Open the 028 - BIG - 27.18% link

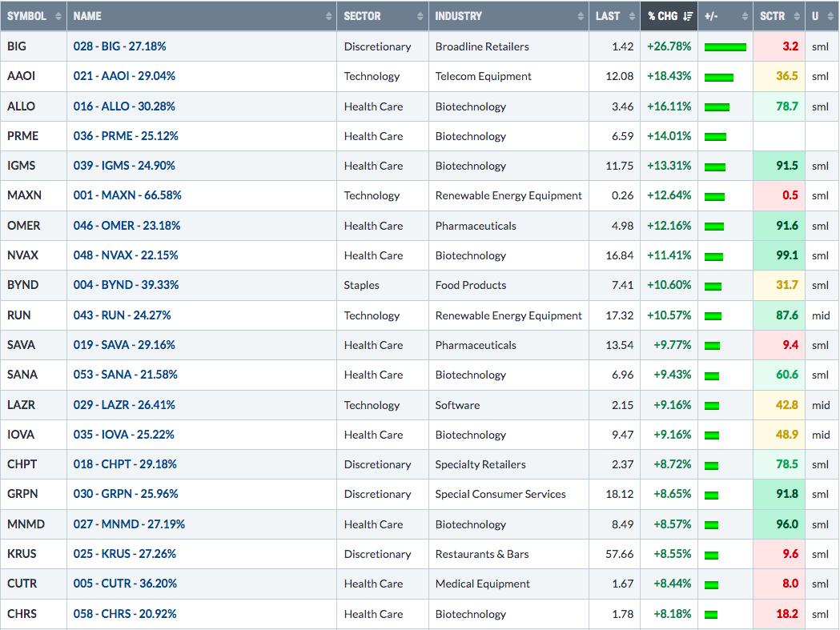point(119,46)
